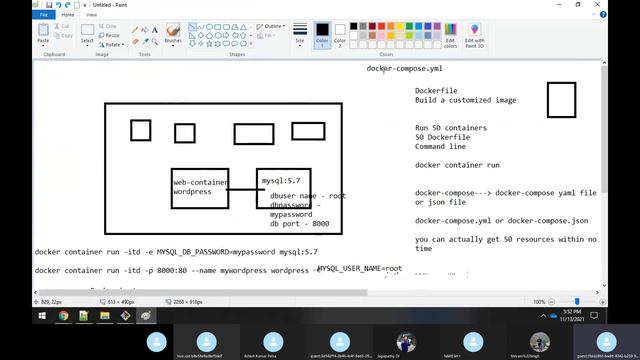Open Customize Quick Access Toolbar arrow
The width and height of the screenshot is (640, 360).
pyautogui.click(x=85, y=5)
